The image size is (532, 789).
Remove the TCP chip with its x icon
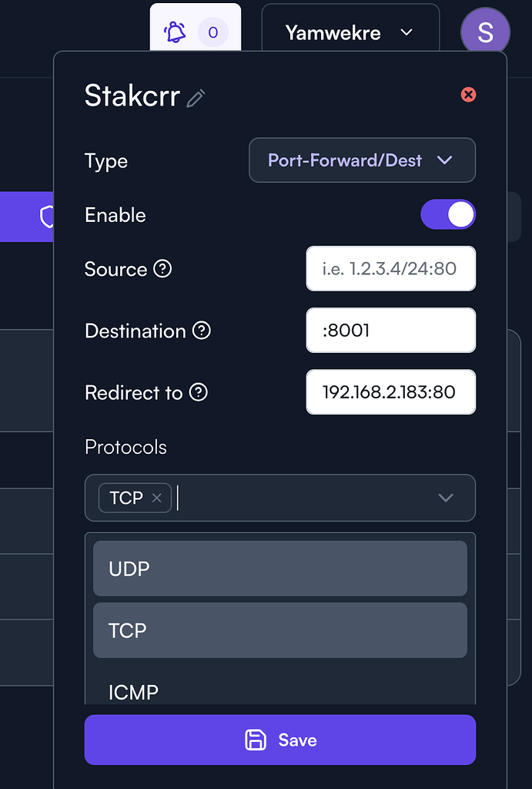156,498
